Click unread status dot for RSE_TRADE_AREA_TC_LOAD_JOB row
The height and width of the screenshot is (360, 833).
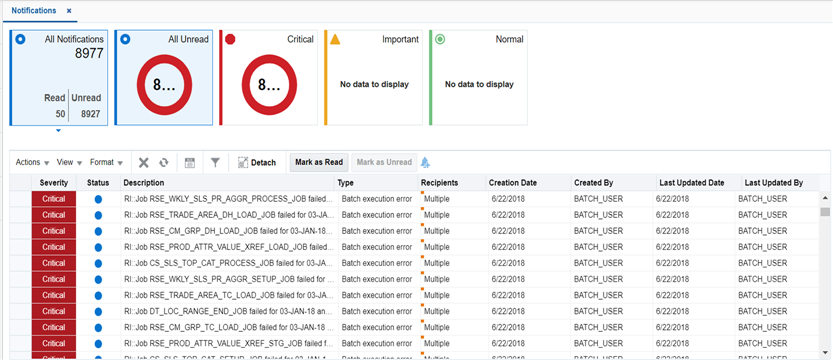tap(98, 295)
